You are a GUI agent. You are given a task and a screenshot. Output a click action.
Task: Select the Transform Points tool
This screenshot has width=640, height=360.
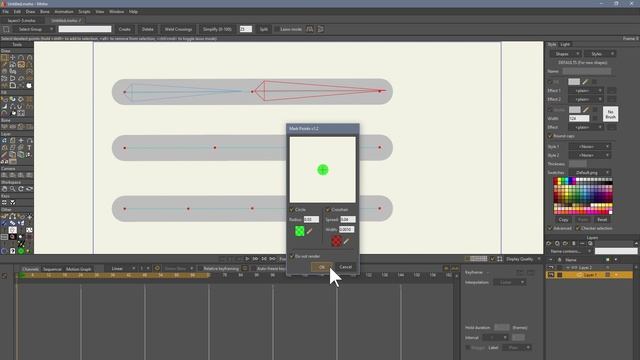point(13,58)
